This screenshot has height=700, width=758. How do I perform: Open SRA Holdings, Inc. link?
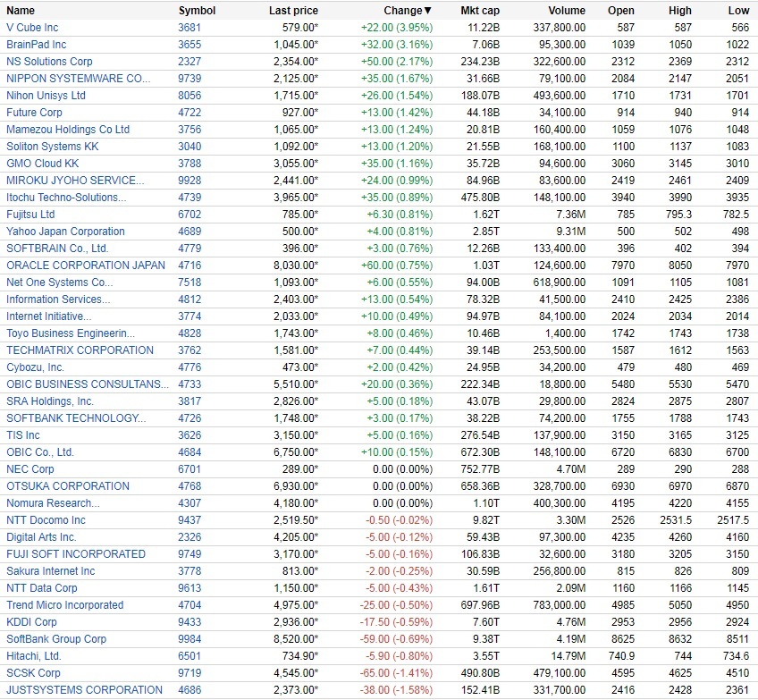point(50,401)
